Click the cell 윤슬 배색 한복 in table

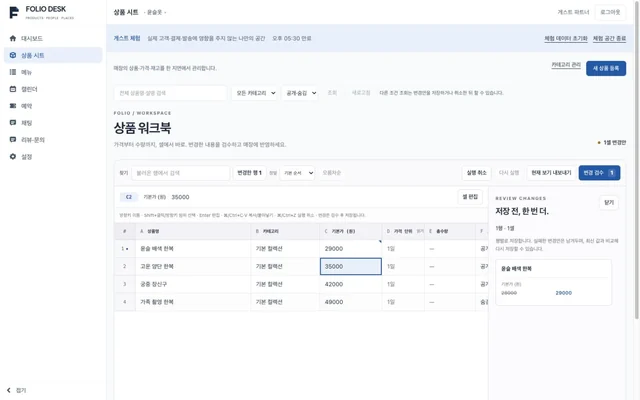[193, 249]
